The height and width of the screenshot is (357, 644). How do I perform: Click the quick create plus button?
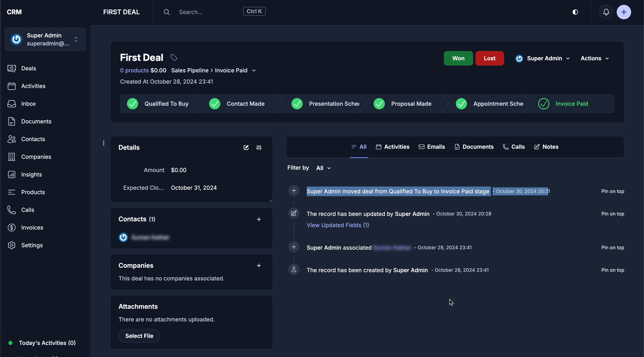click(624, 12)
